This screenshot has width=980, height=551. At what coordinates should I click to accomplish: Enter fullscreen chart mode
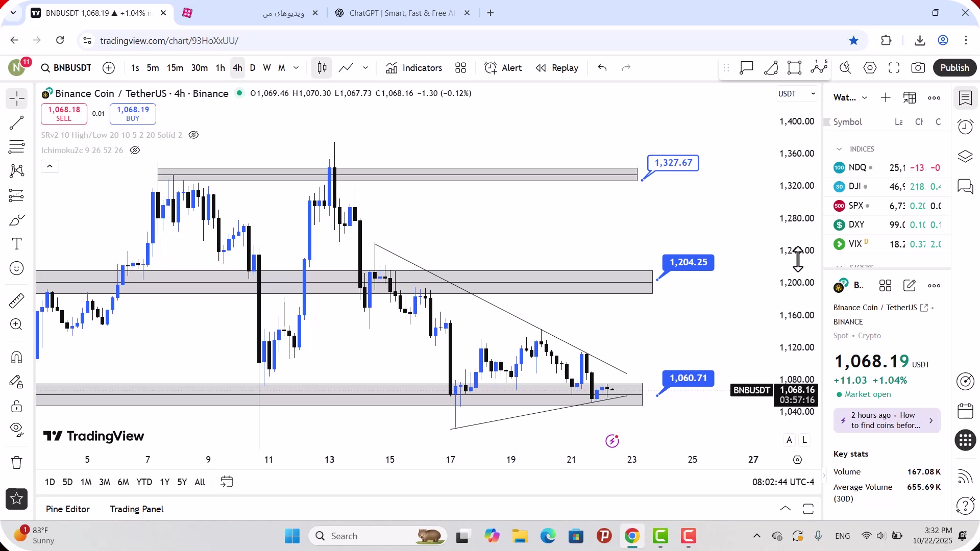point(894,68)
